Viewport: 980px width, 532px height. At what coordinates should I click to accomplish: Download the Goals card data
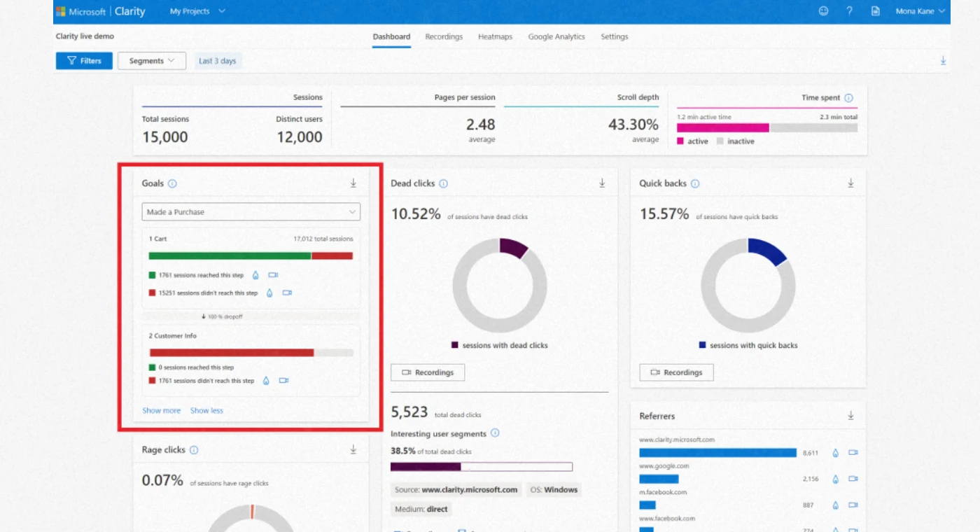(353, 183)
